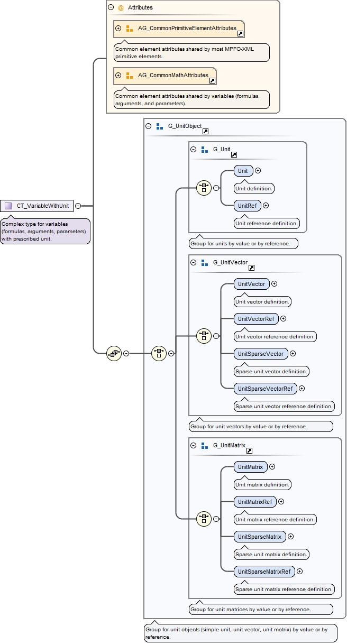347x644 pixels.
Task: Expand the UnitVector element
Action: (x=275, y=284)
